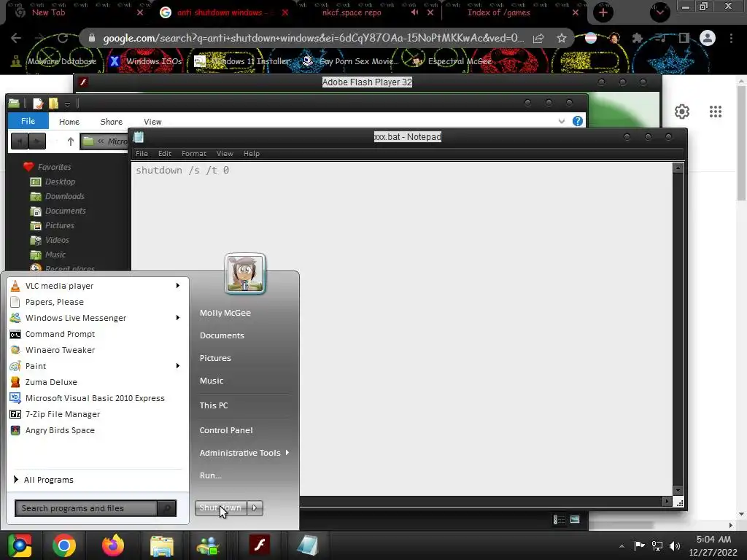Open Chrome profile avatar icon
The height and width of the screenshot is (560, 747).
click(x=708, y=38)
